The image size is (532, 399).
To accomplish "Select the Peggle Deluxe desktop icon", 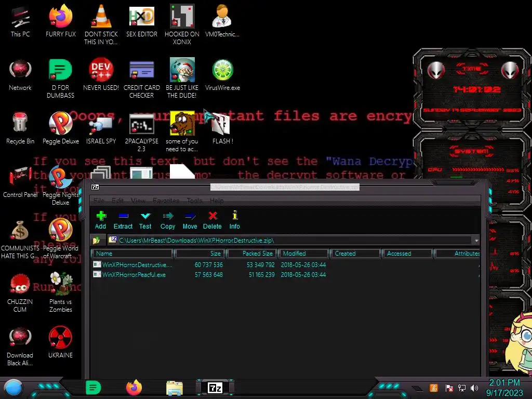I will 61,128.
